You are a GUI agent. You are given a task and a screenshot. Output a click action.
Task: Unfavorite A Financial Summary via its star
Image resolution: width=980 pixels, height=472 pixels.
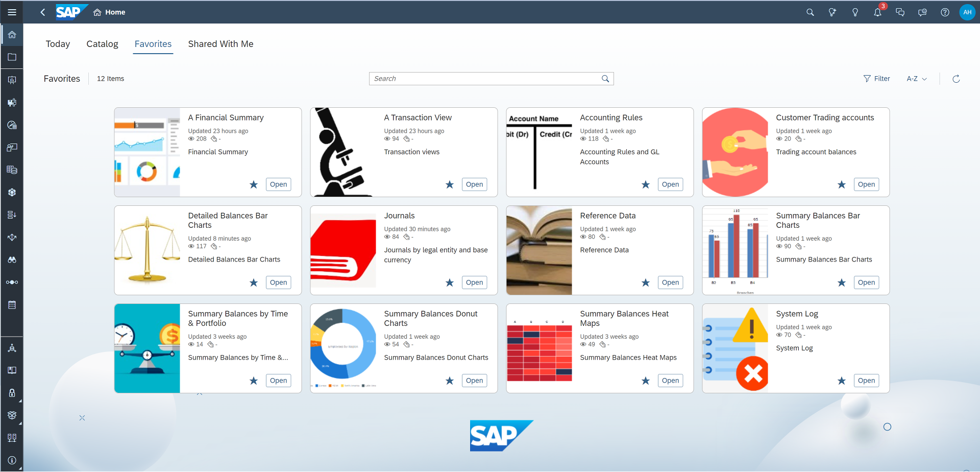(x=254, y=184)
